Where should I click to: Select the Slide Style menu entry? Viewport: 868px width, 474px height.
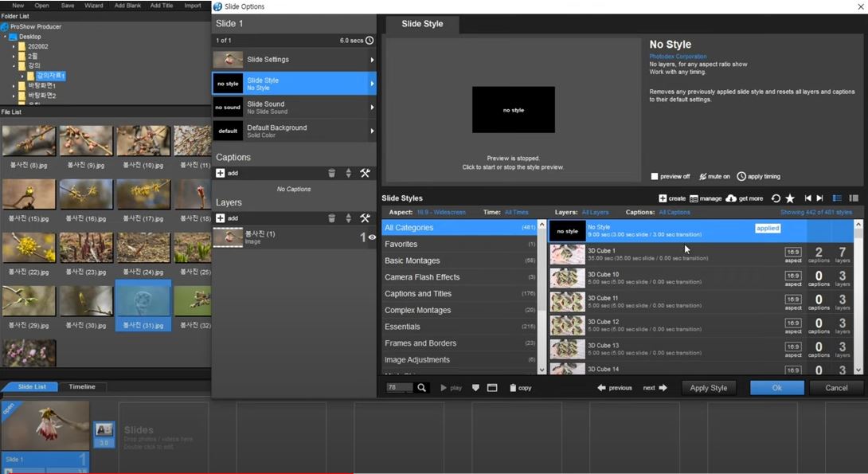point(294,83)
